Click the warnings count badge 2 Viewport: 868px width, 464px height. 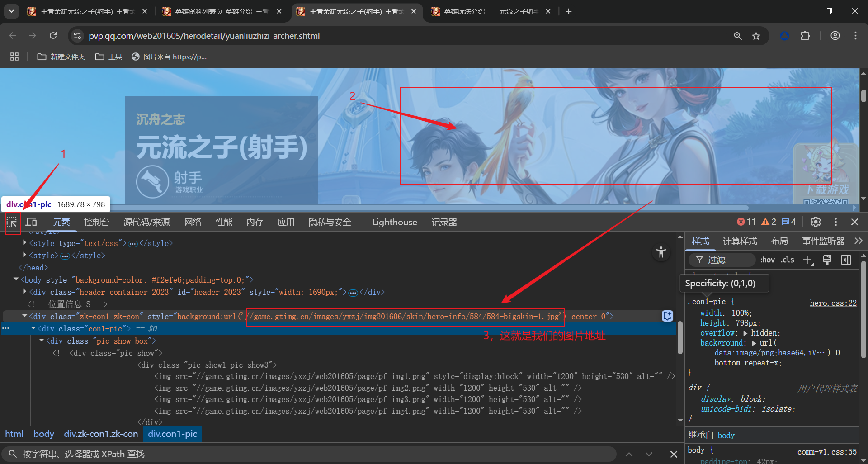click(769, 222)
